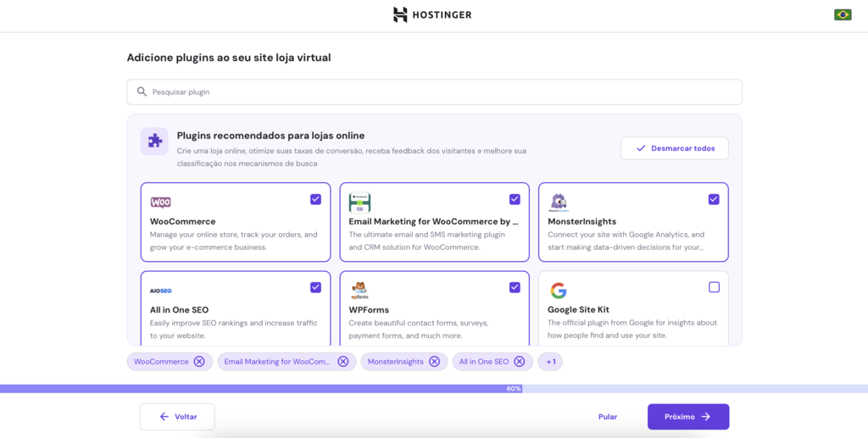Click the MonsterInsights monster logo
The width and height of the screenshot is (868, 438).
click(x=558, y=202)
